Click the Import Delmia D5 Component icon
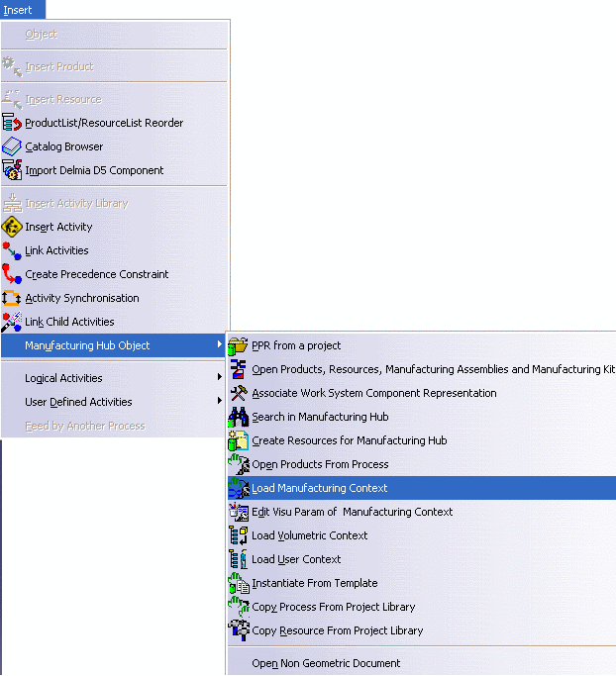616x676 pixels. pyautogui.click(x=12, y=170)
